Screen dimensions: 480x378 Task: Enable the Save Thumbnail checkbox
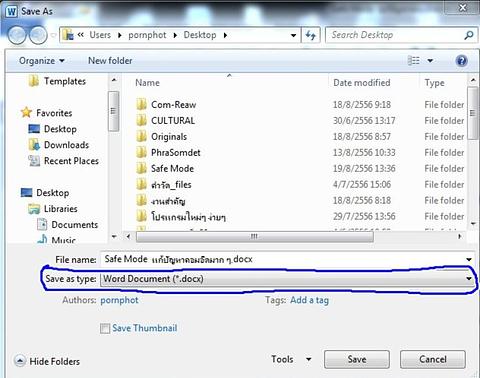pyautogui.click(x=105, y=328)
